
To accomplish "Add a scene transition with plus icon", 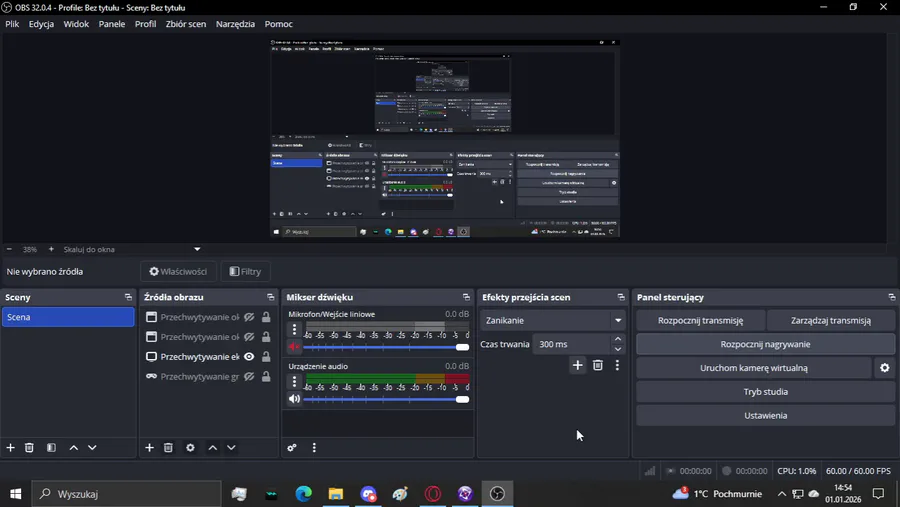I will point(577,365).
